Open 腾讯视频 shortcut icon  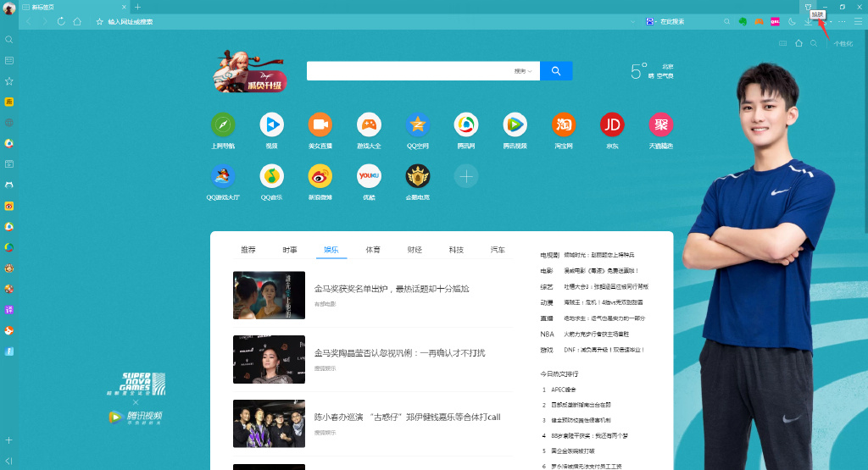click(515, 125)
